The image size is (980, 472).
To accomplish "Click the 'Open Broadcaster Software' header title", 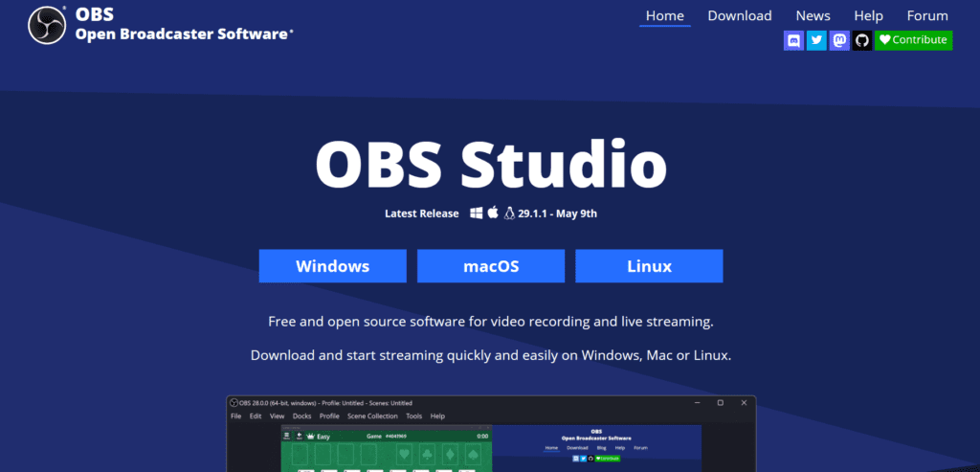I will [x=183, y=34].
